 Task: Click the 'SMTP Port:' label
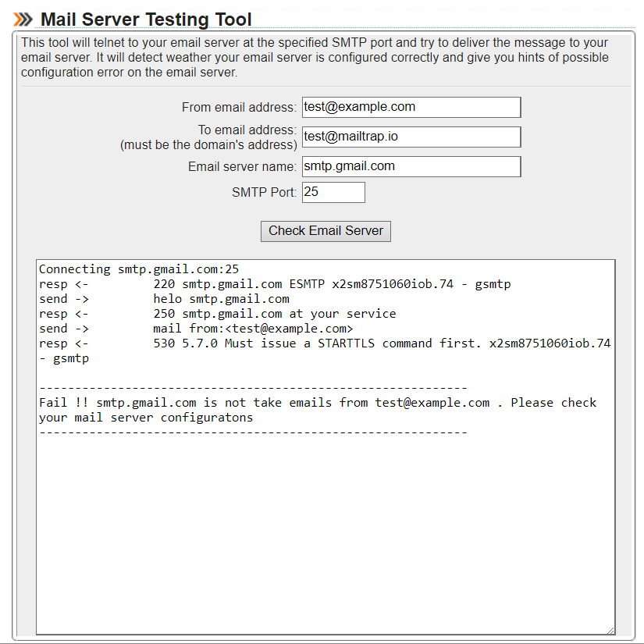tap(264, 192)
